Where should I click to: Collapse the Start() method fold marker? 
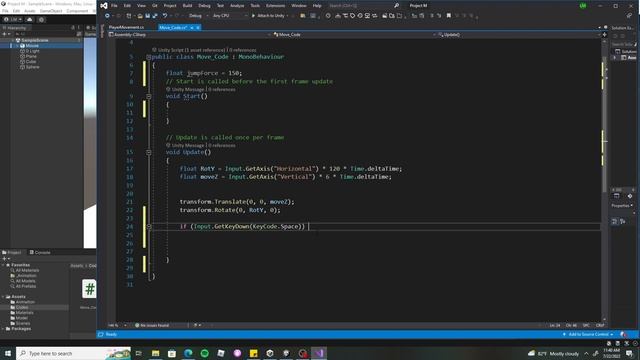pos(149,96)
